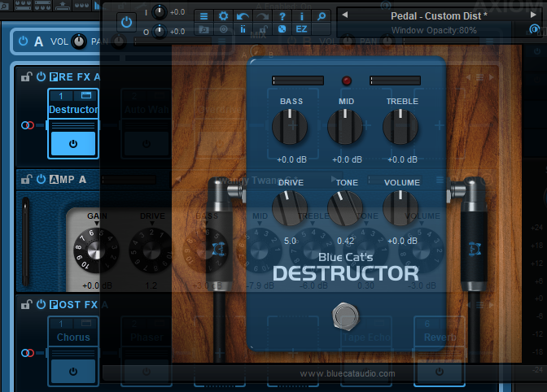Open the Pedal - Custom Dist preset name
This screenshot has height=392, width=547.
click(x=439, y=16)
